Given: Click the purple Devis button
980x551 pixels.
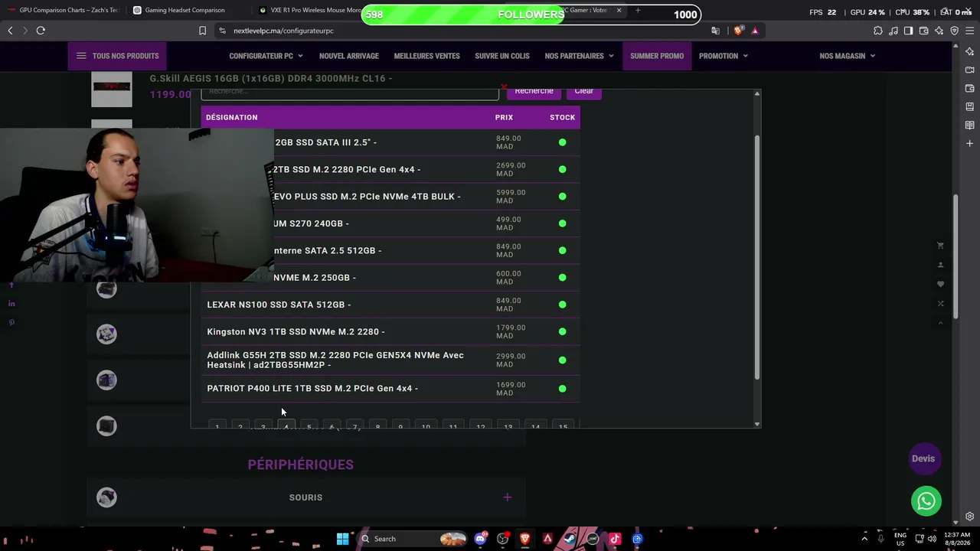Looking at the screenshot, I should [x=923, y=458].
